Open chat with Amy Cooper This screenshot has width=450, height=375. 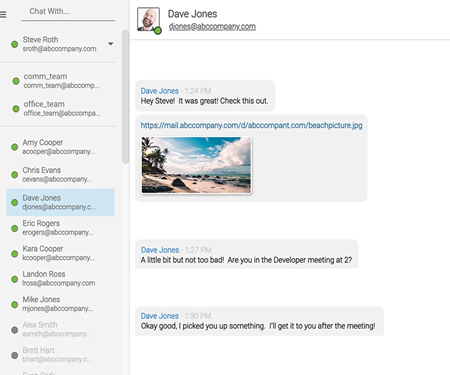(60, 147)
